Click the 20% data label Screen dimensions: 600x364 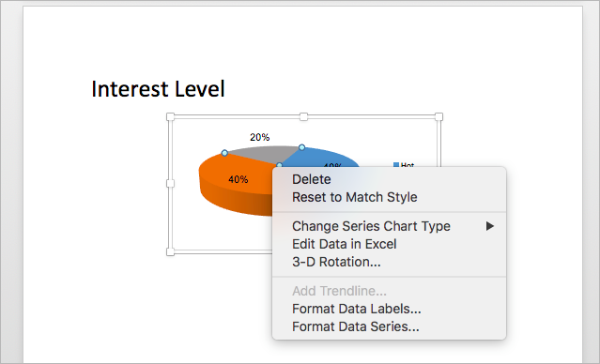[260, 137]
